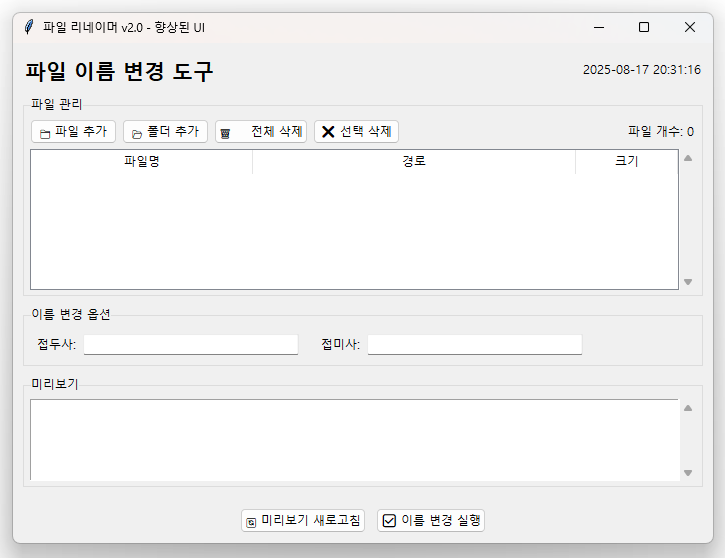Click the date and time label 2025-08-17
The image size is (725, 558).
641,70
